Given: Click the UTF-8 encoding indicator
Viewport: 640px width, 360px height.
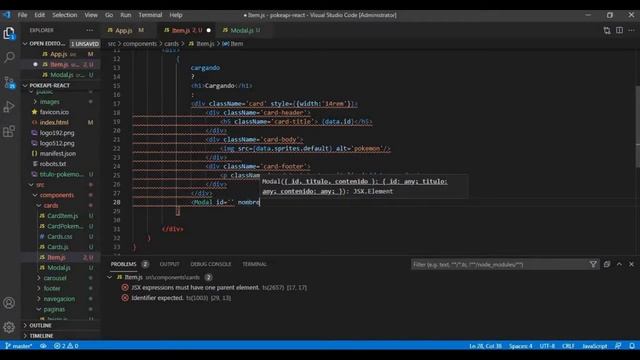Looking at the screenshot, I should (547, 346).
